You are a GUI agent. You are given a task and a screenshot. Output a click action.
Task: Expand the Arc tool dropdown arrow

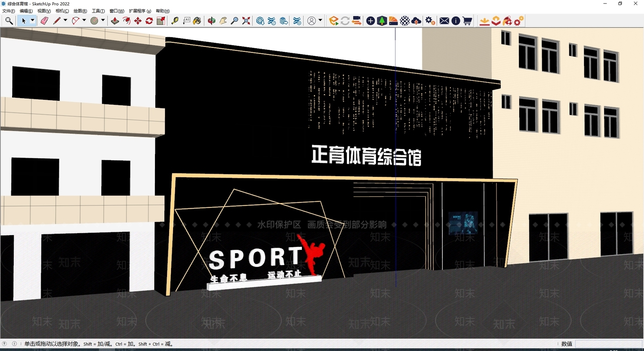pyautogui.click(x=84, y=20)
